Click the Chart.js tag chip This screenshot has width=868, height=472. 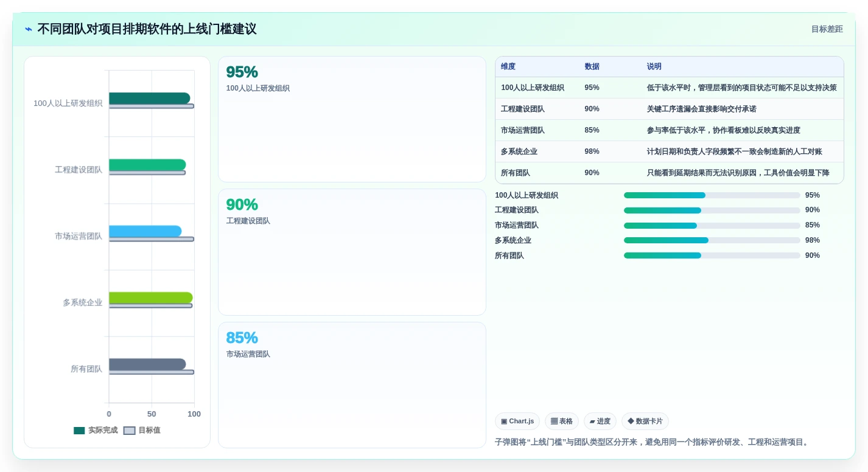pyautogui.click(x=517, y=422)
